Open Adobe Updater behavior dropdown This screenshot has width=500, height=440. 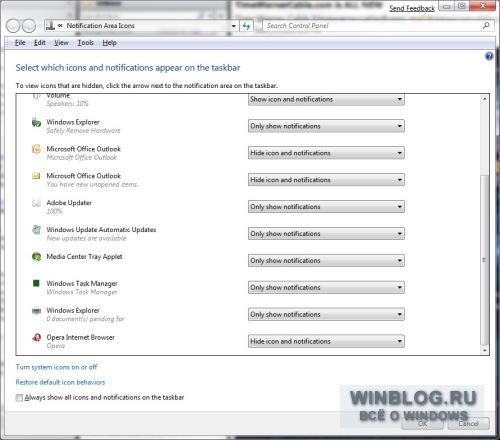pos(326,207)
